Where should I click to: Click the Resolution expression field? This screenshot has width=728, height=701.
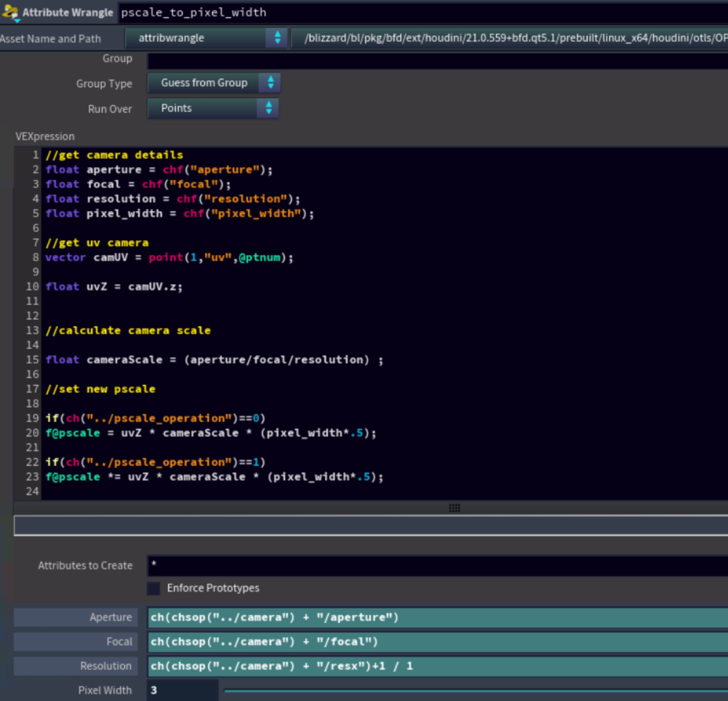click(436, 666)
